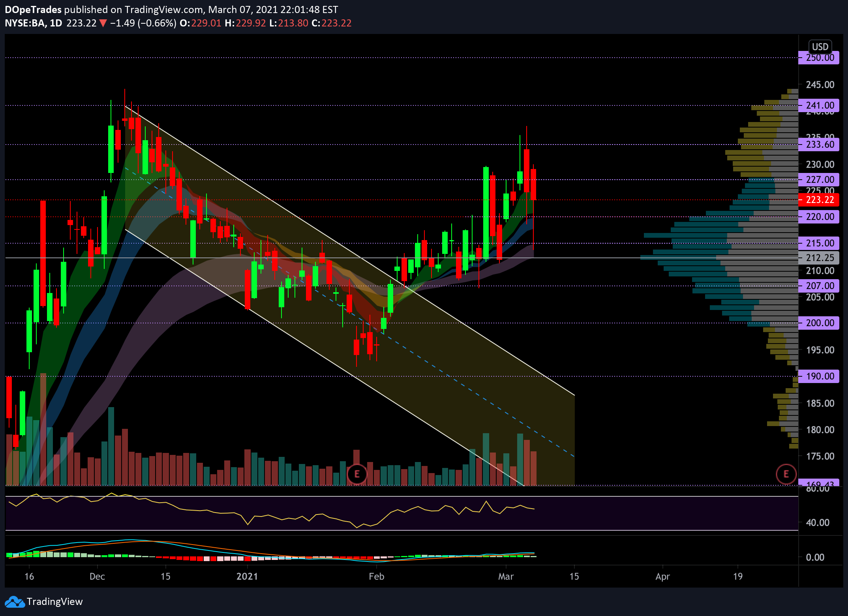The image size is (848, 616).
Task: Click the MACD 0.00 axis label
Action: point(815,557)
